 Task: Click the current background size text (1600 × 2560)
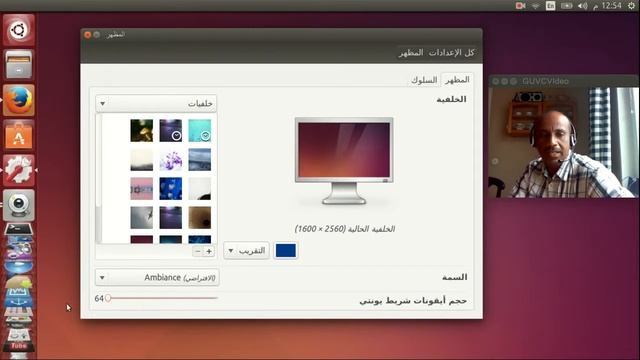[344, 229]
